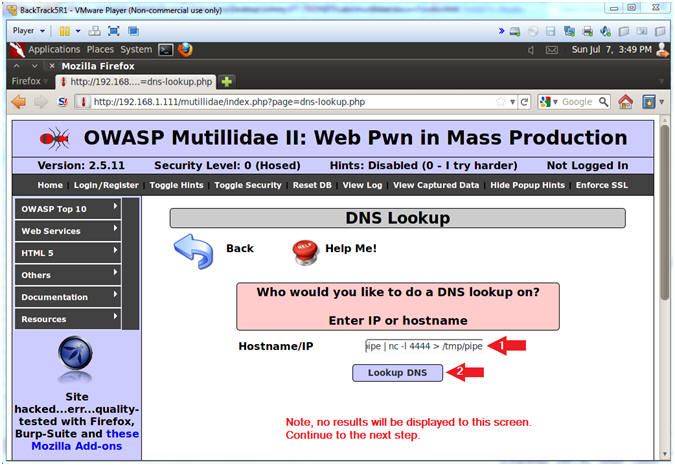The height and width of the screenshot is (466, 675).
Task: Open the bookmarks toolbar button
Action: 649,102
